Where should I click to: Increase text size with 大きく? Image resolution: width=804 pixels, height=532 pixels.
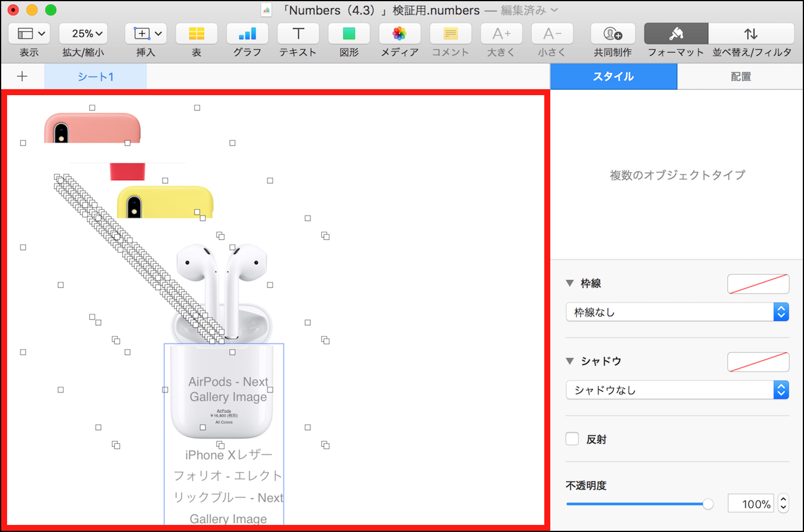pyautogui.click(x=501, y=34)
